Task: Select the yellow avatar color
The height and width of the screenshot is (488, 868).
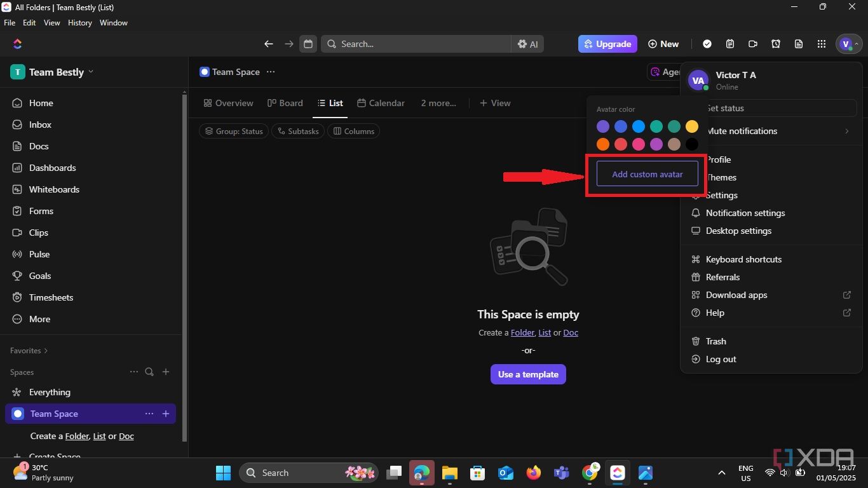Action: coord(692,126)
